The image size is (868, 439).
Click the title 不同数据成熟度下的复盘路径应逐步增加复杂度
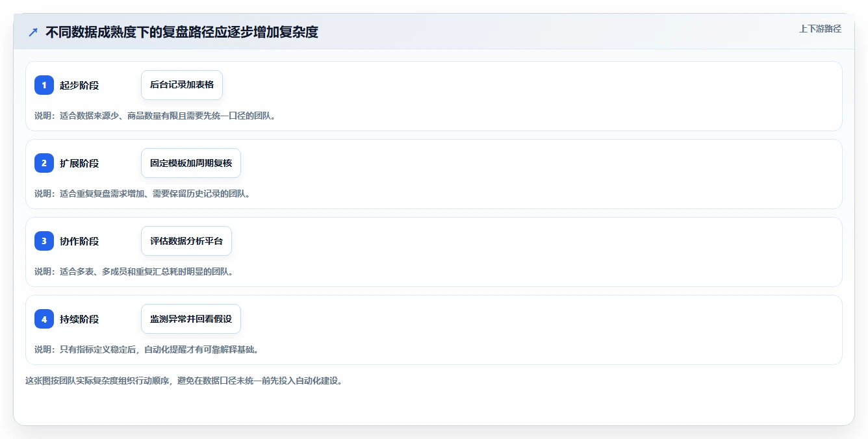(182, 32)
